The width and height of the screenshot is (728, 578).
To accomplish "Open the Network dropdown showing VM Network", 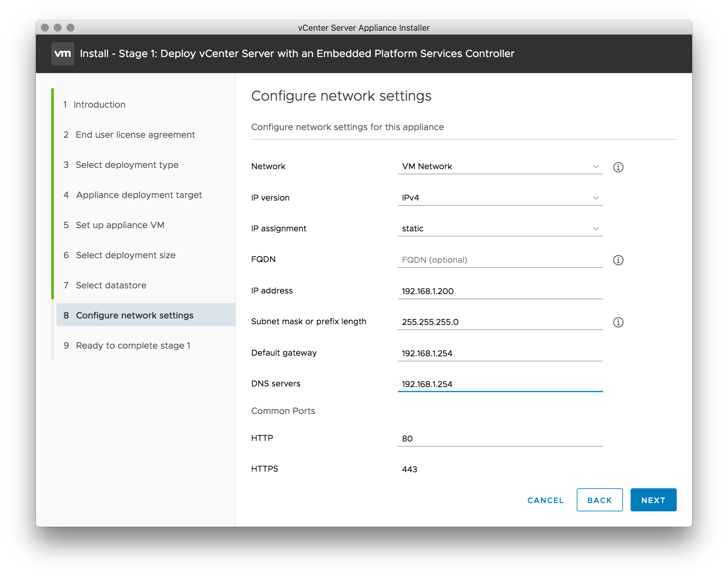I will click(x=500, y=166).
